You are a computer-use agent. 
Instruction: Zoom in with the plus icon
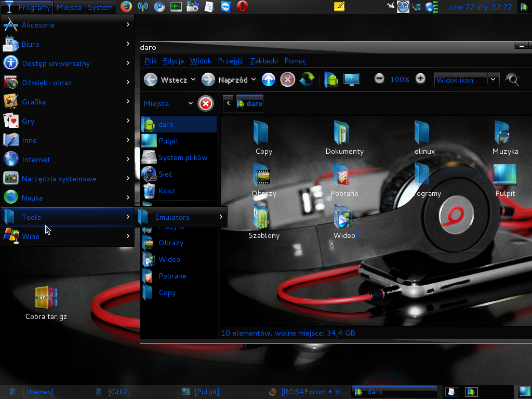[420, 79]
